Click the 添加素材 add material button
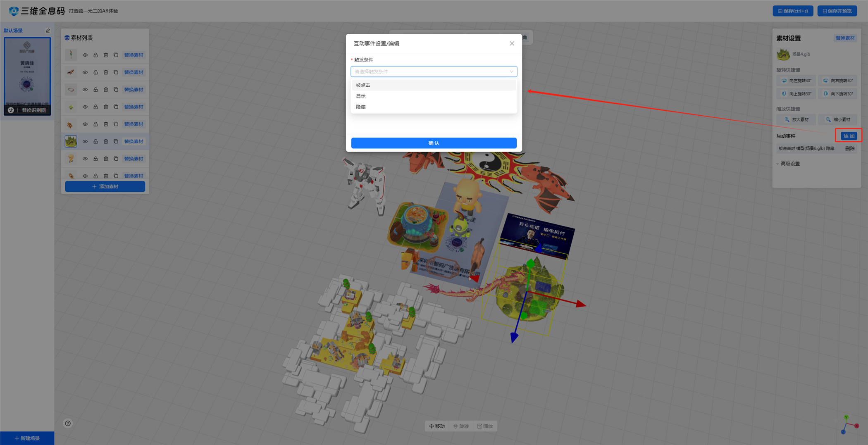Image resolution: width=868 pixels, height=445 pixels. click(x=105, y=186)
